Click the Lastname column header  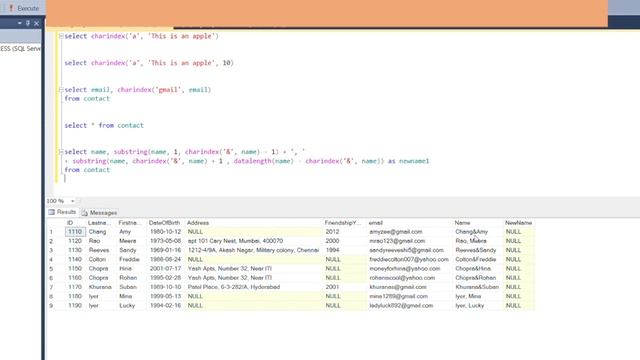101,223
